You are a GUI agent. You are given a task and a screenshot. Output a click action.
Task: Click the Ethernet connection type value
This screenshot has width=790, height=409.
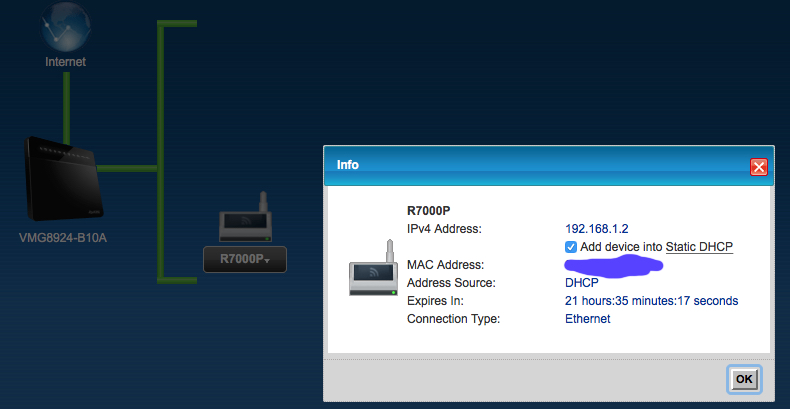(587, 319)
